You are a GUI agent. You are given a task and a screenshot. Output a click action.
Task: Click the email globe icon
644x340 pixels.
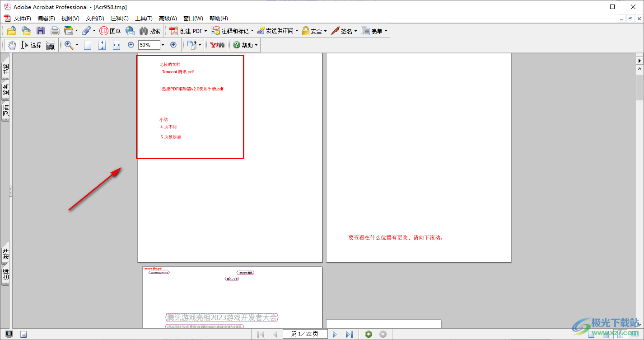130,31
